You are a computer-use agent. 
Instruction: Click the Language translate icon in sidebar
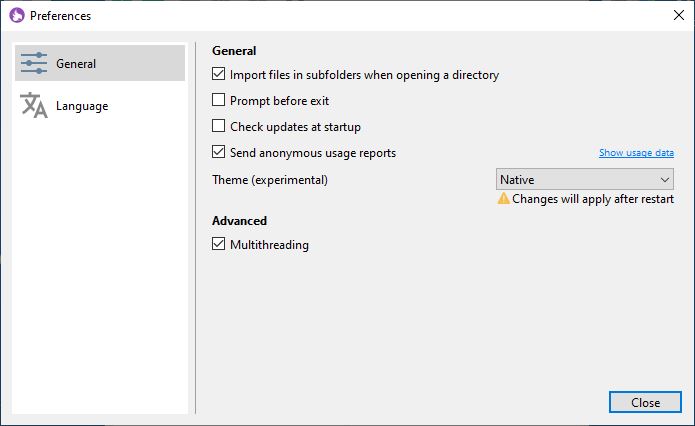(x=34, y=105)
